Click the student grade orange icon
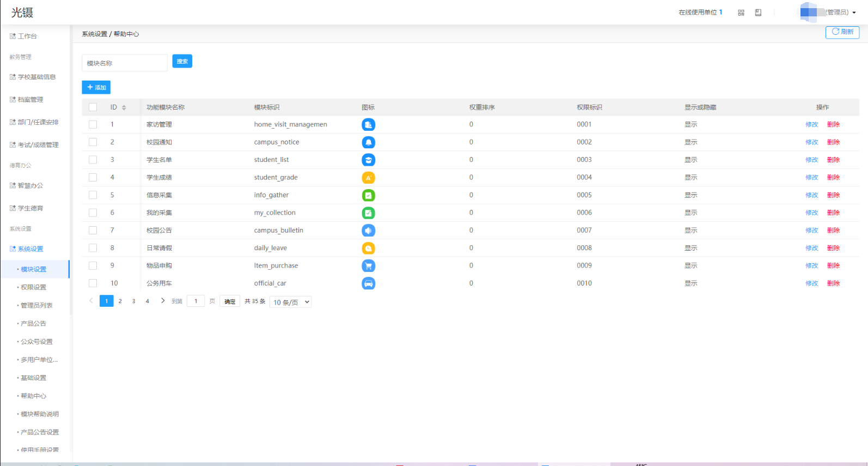The height and width of the screenshot is (466, 868). tap(369, 178)
